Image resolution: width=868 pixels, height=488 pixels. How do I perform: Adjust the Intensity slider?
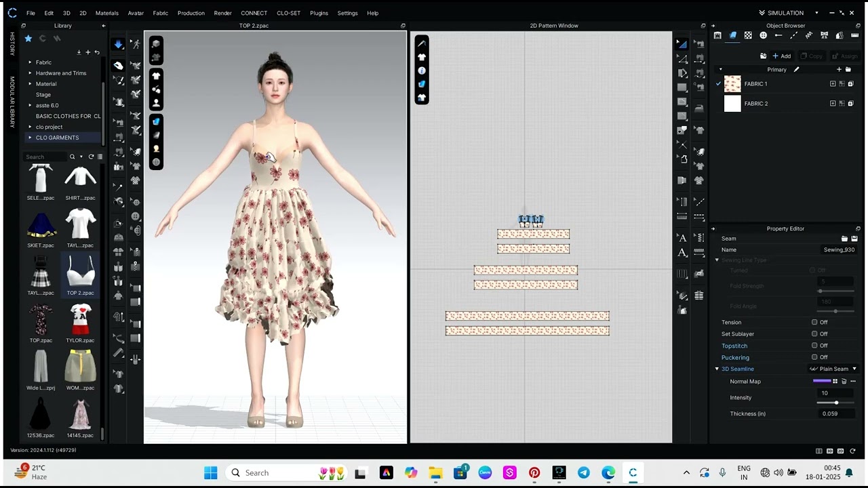click(x=836, y=403)
